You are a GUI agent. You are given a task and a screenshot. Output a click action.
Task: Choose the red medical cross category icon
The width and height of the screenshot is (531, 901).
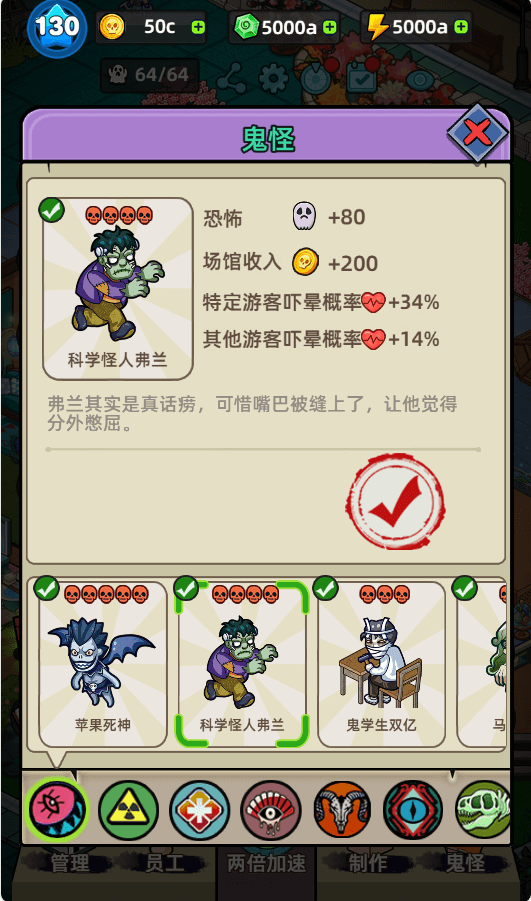199,810
